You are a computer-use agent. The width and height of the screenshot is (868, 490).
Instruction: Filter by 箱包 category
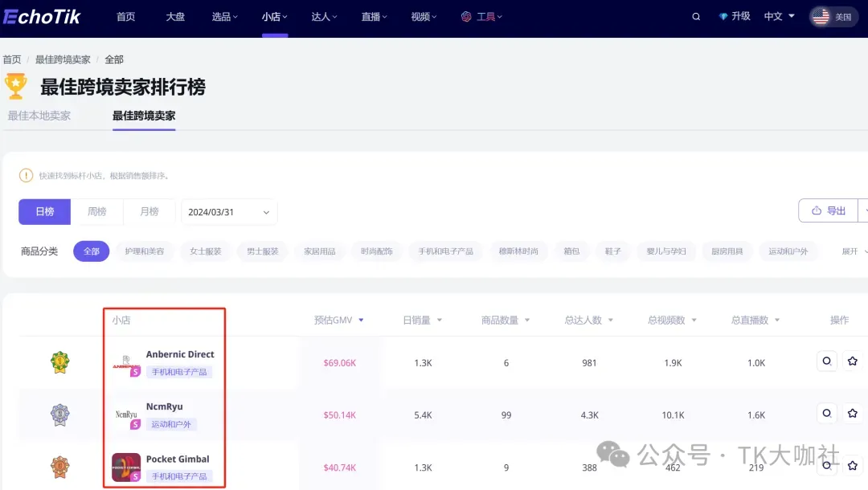(571, 251)
